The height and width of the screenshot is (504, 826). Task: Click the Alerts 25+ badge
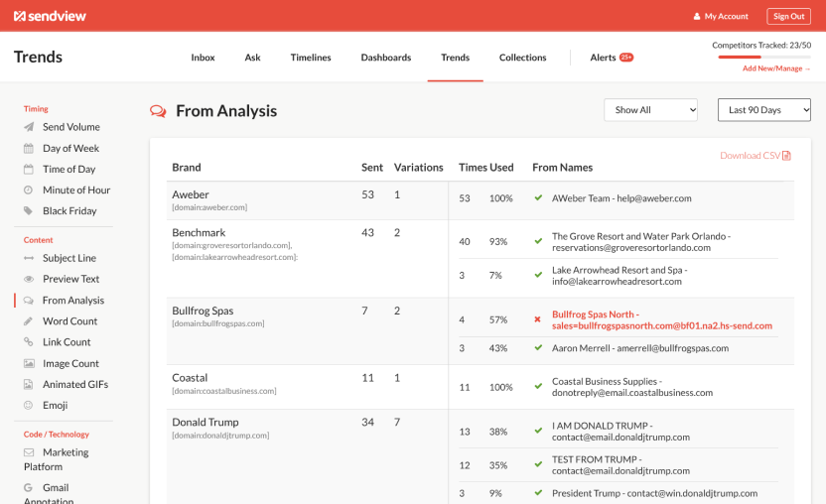pos(626,58)
